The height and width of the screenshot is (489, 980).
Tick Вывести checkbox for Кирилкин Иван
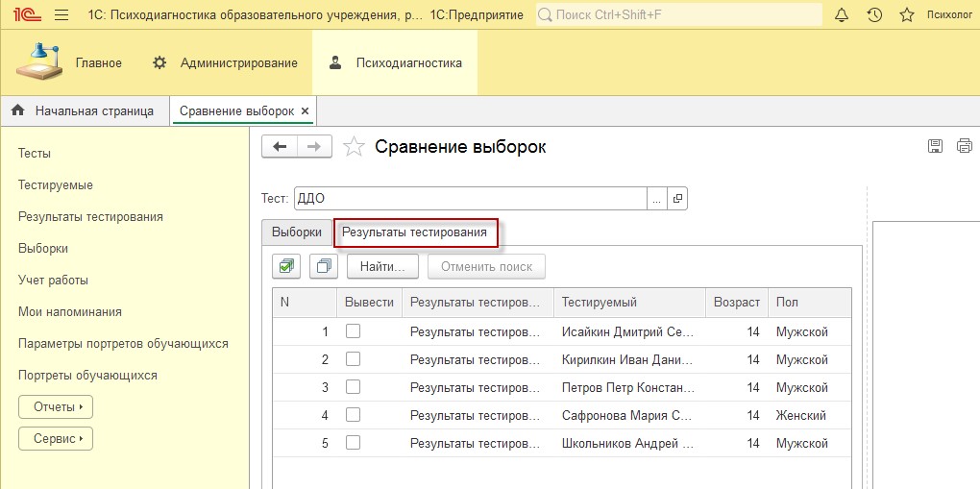[354, 359]
